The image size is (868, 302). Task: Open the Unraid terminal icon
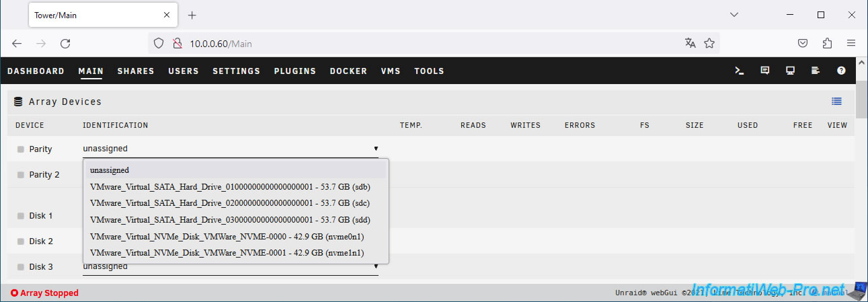coord(739,71)
